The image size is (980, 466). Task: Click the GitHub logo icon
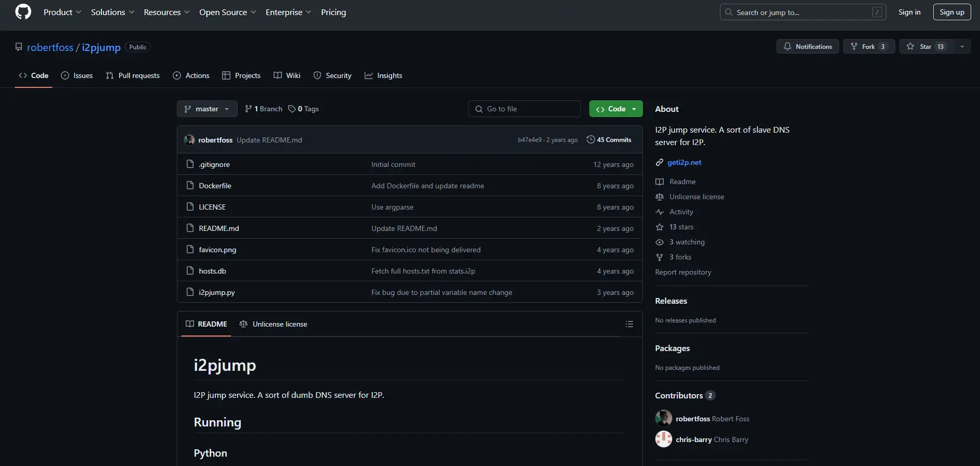(x=23, y=12)
